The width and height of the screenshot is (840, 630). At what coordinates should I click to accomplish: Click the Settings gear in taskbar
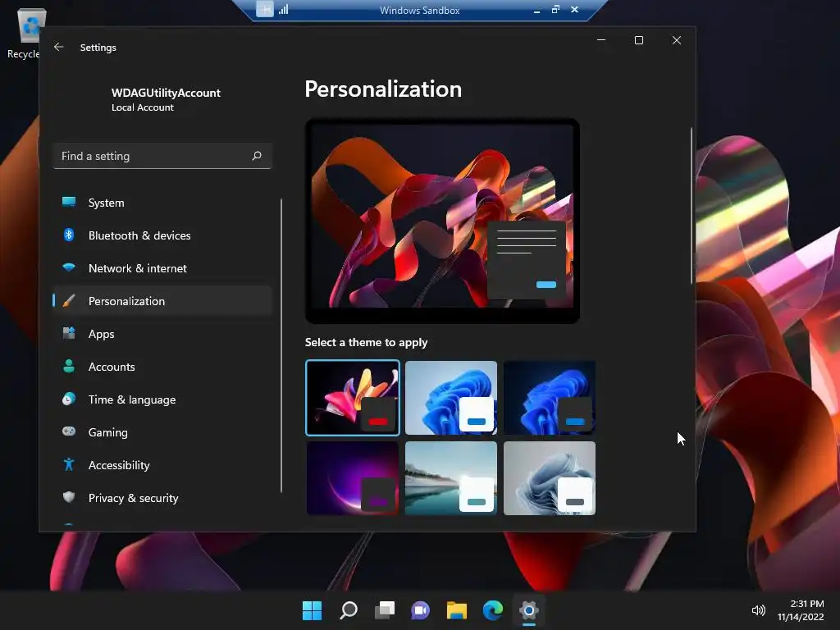529,610
